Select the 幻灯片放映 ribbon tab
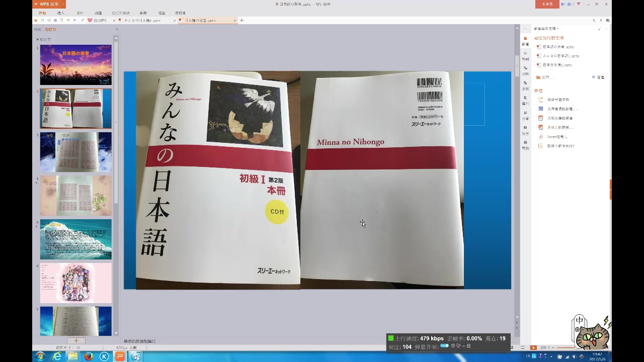 point(120,13)
